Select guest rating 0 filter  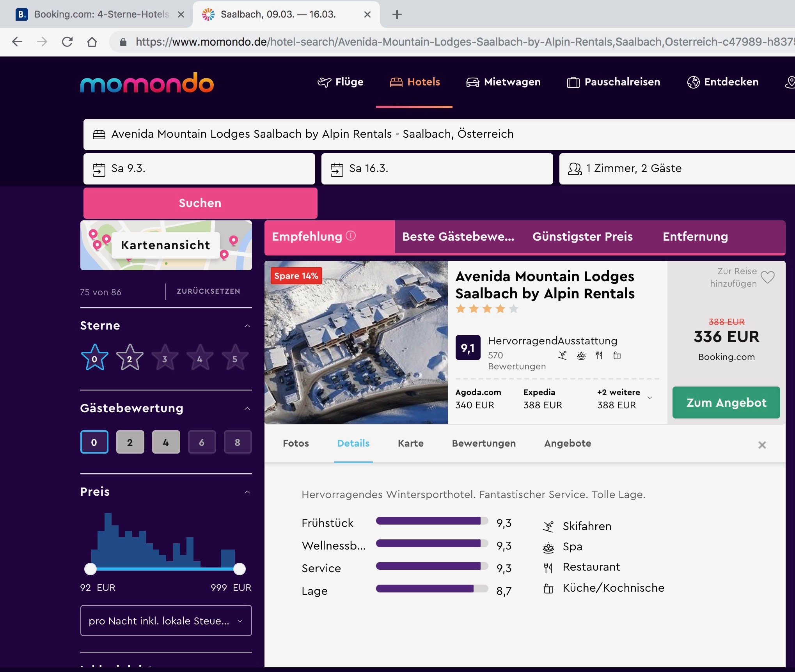[x=94, y=442]
